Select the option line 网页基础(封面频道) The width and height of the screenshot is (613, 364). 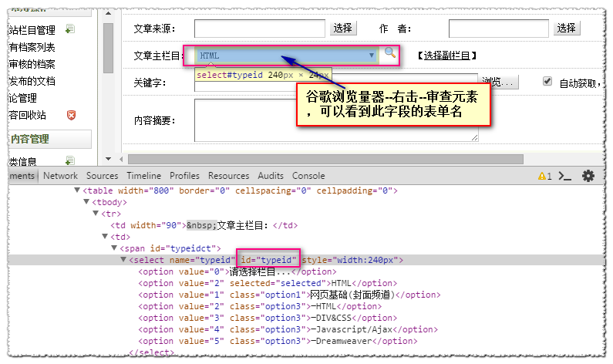(x=289, y=295)
